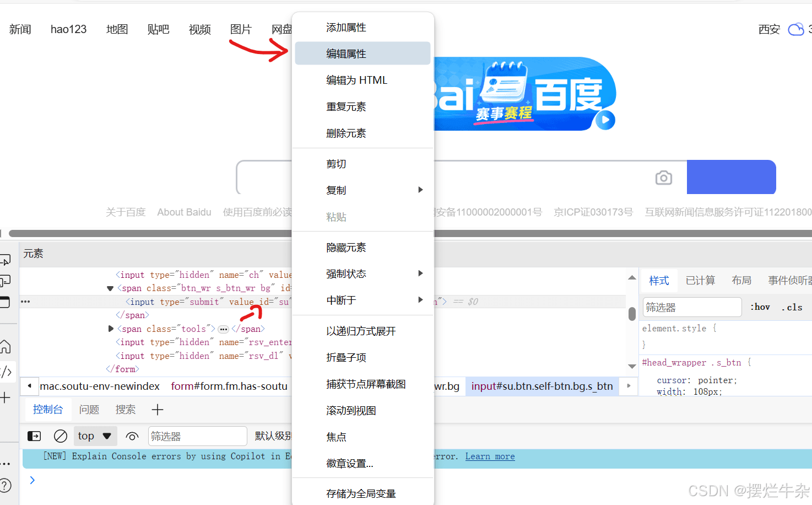This screenshot has width=812, height=505.
Task: Open the welcome home icon in sidebar
Action: click(x=5, y=347)
